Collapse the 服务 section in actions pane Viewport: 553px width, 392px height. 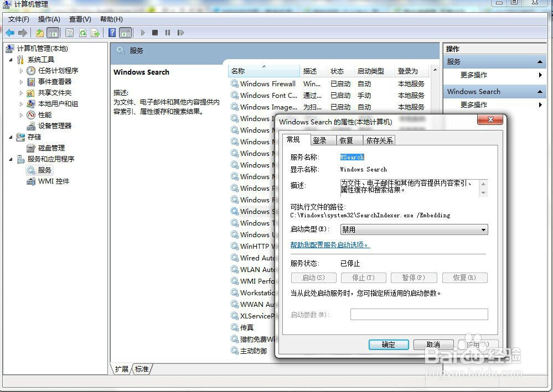pyautogui.click(x=540, y=61)
